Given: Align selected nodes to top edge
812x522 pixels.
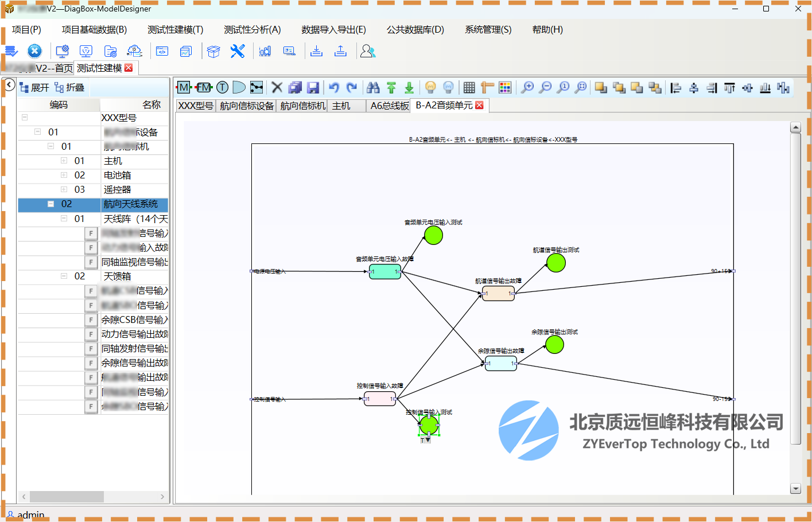Looking at the screenshot, I should pyautogui.click(x=729, y=87).
